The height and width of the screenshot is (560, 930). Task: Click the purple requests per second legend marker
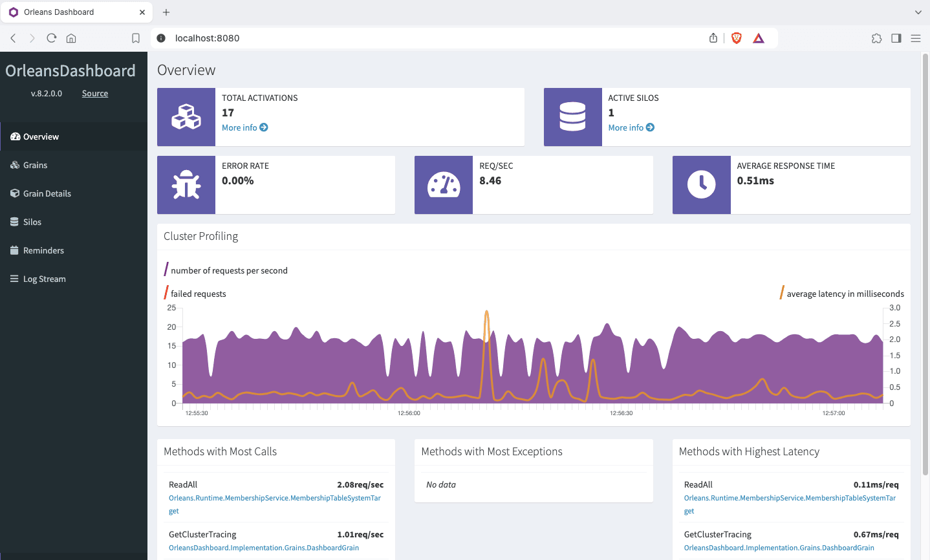pyautogui.click(x=166, y=270)
